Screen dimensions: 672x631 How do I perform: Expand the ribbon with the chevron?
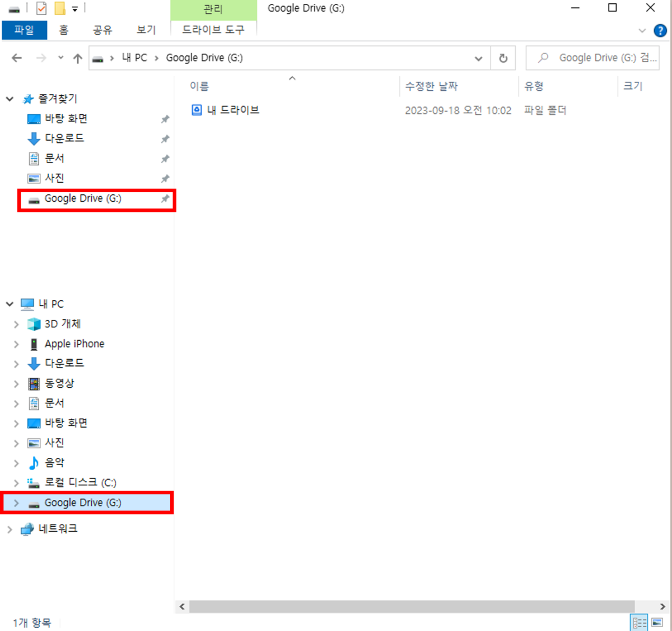point(642,30)
